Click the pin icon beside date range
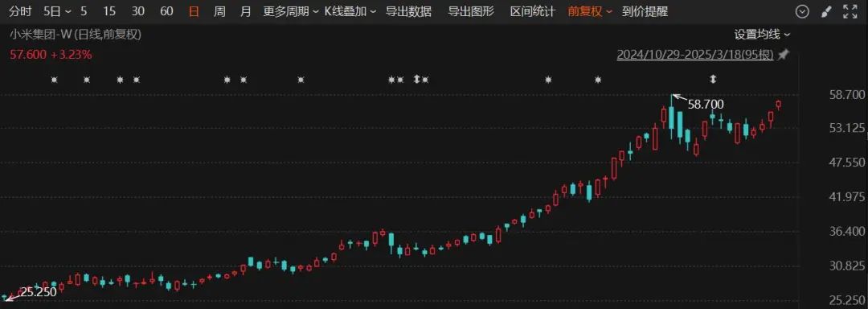 [x=783, y=55]
